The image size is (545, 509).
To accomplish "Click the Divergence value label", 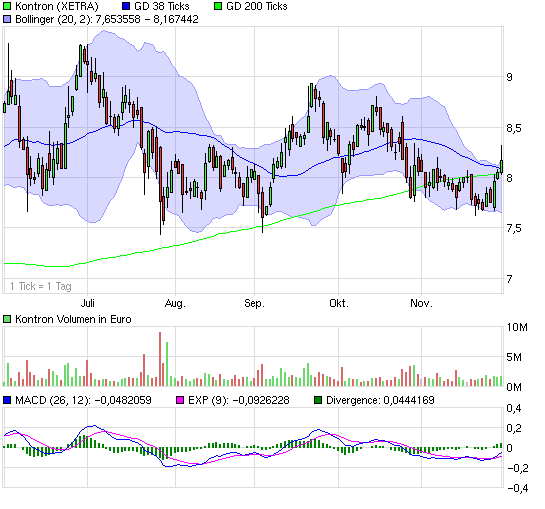I will click(380, 400).
